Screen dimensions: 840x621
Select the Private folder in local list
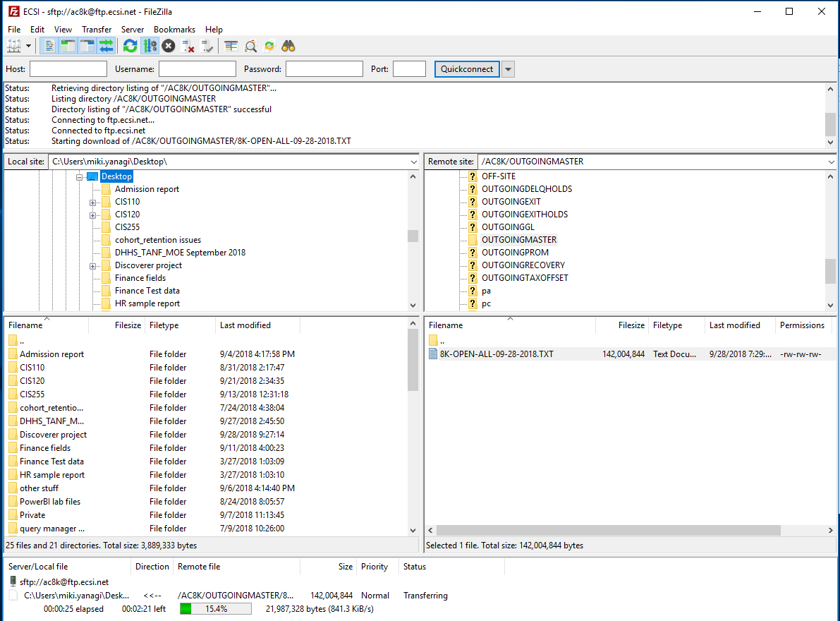click(x=32, y=515)
